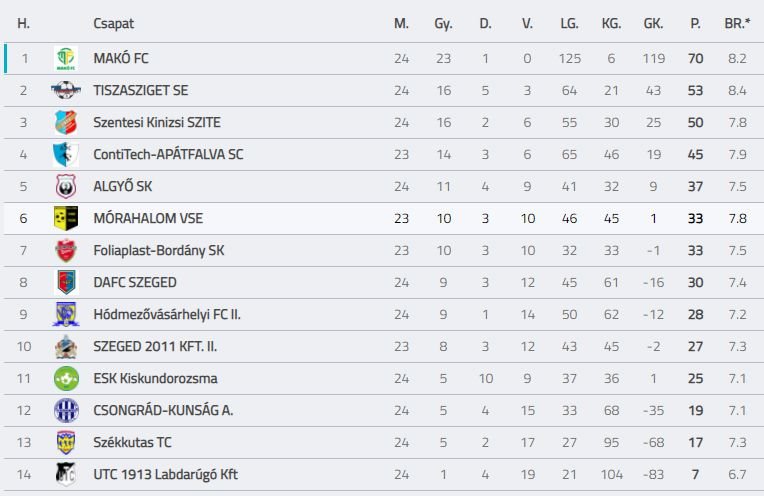Screen dimensions: 764x496
Task: Sort by the P. points column header
Action: pos(695,23)
